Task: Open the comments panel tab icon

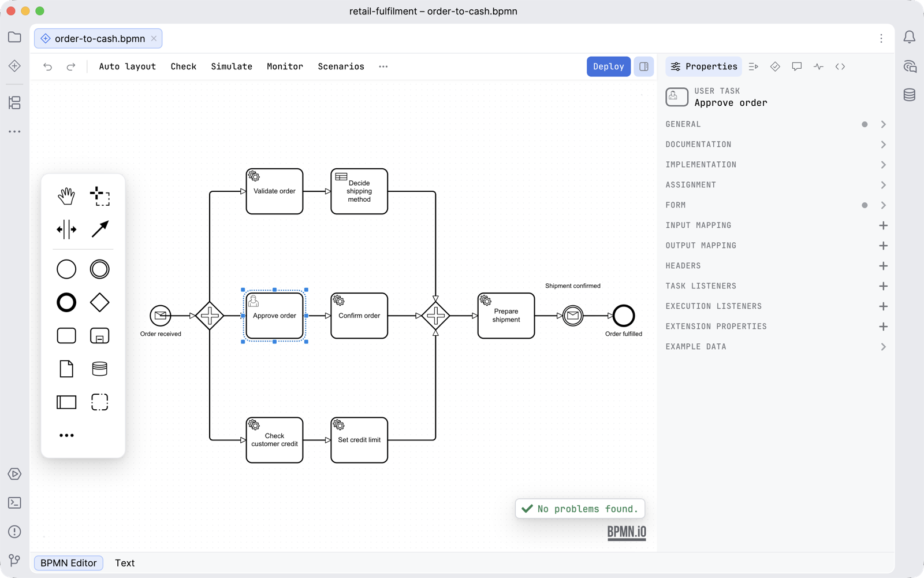Action: (x=797, y=66)
